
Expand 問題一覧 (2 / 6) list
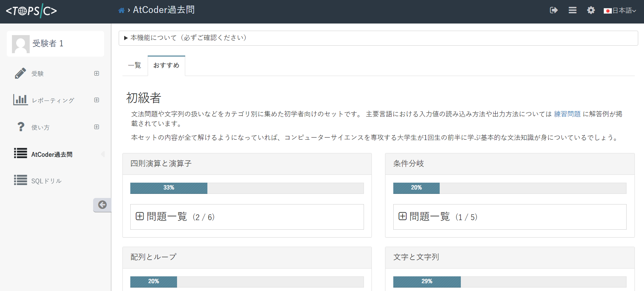point(247,217)
